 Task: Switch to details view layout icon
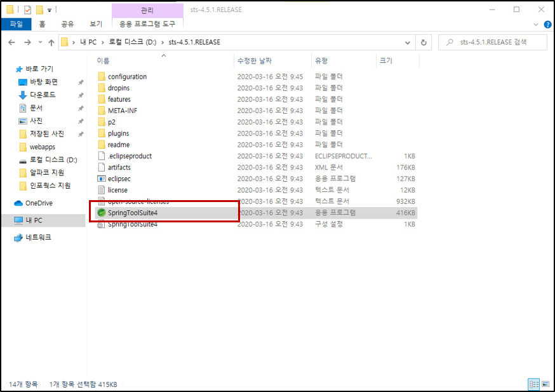tap(534, 384)
